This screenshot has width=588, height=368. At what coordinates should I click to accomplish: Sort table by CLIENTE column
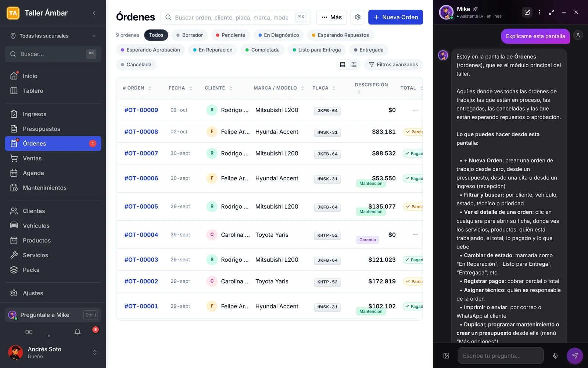coord(219,88)
